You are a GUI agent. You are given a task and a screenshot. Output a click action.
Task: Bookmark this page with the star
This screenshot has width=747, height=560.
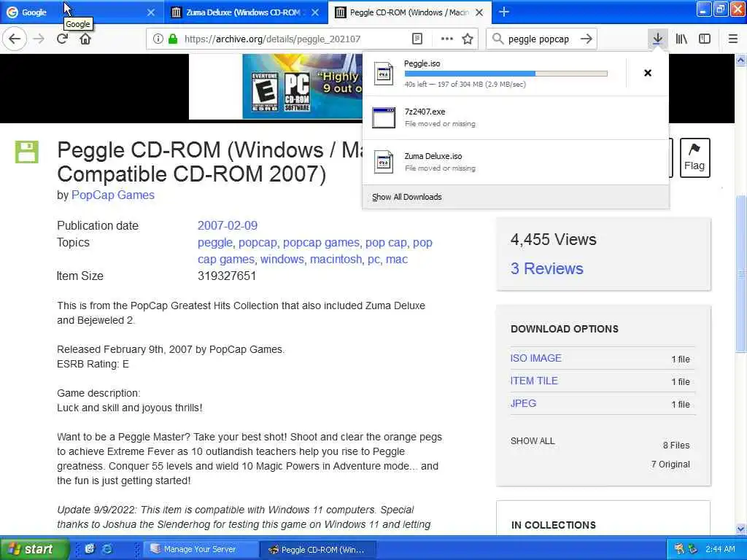468,39
